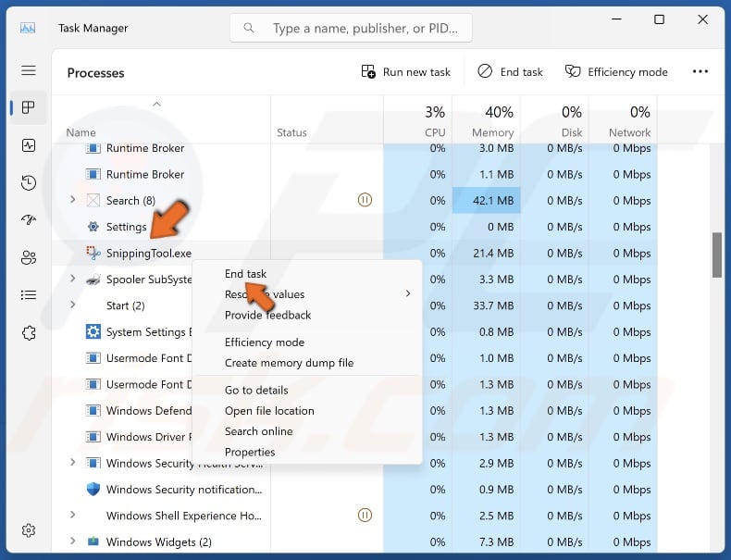Select Open file location menu entry

click(x=269, y=411)
